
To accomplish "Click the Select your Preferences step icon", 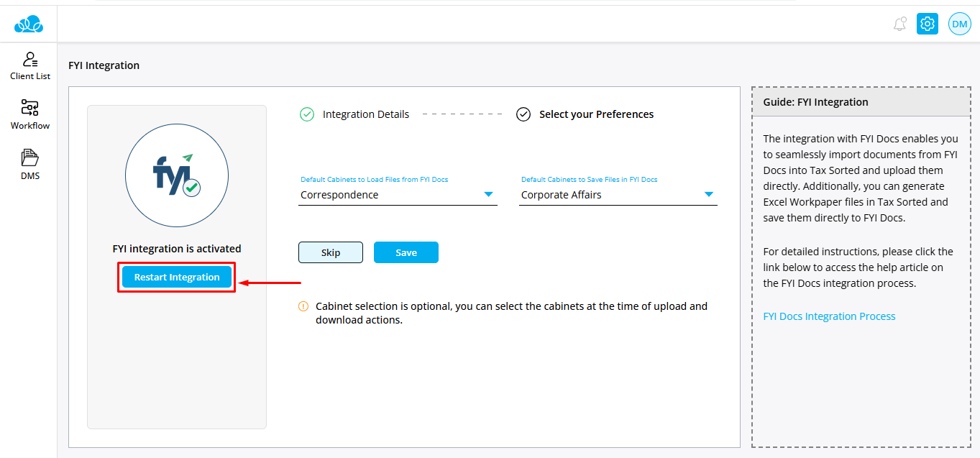I will coord(523,114).
